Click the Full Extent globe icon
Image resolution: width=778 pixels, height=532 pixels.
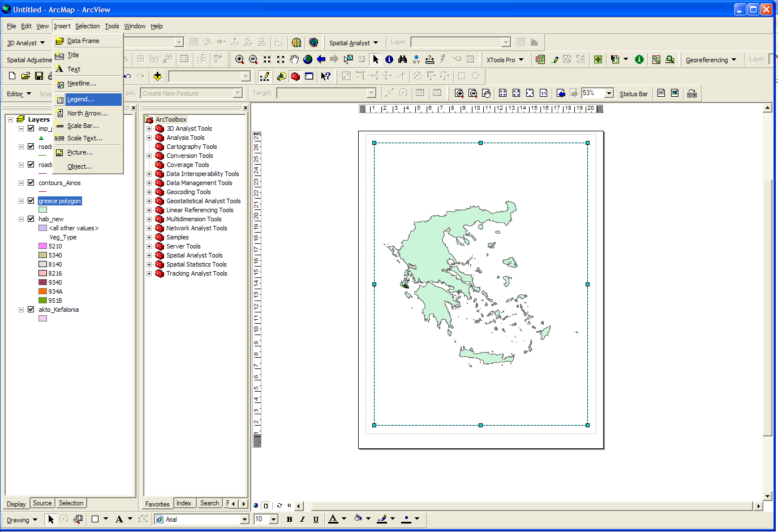pyautogui.click(x=308, y=59)
